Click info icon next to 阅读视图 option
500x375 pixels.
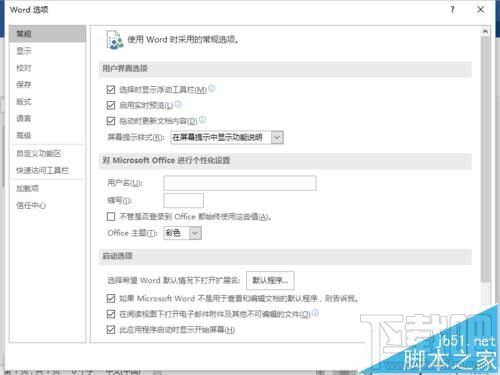click(315, 313)
